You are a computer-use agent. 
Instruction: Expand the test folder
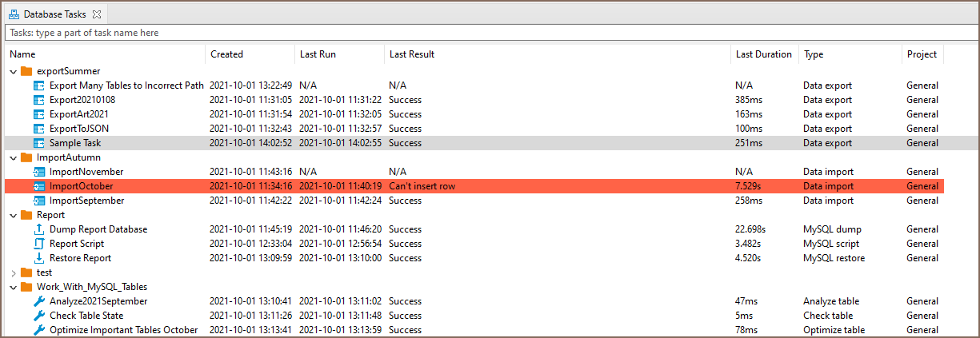tap(13, 272)
